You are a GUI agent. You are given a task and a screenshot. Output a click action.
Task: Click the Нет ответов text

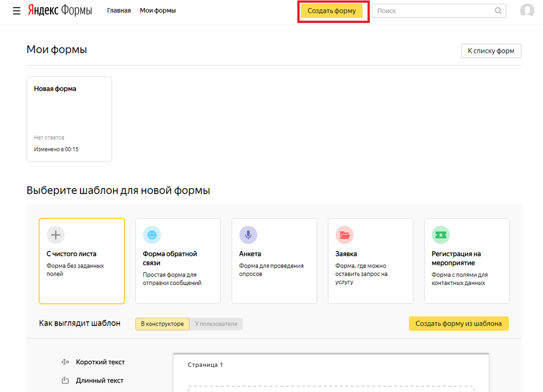49,138
